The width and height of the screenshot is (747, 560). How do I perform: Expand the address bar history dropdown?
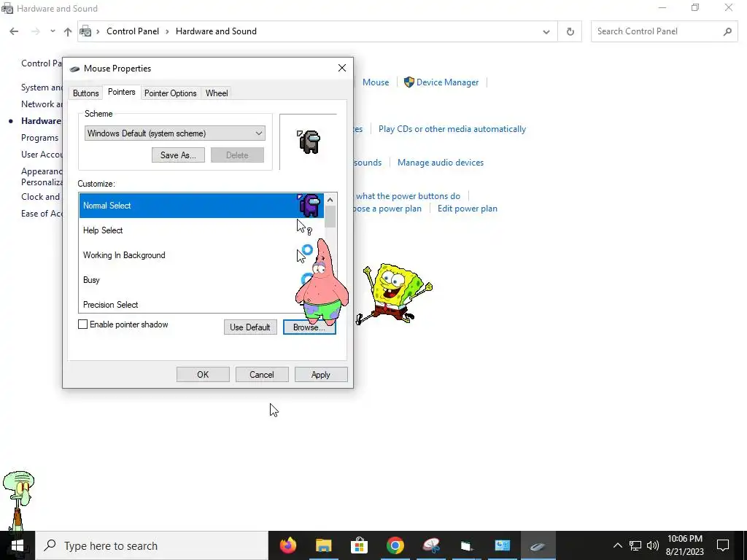click(x=546, y=31)
